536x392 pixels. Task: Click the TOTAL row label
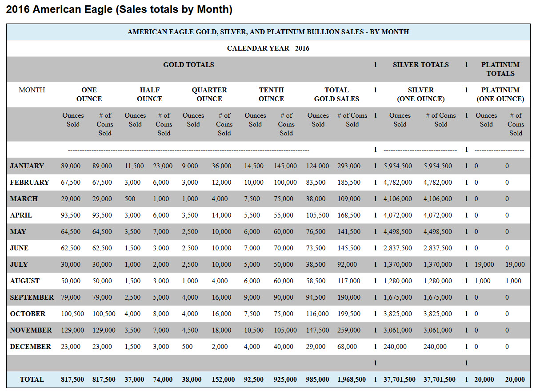(x=32, y=380)
